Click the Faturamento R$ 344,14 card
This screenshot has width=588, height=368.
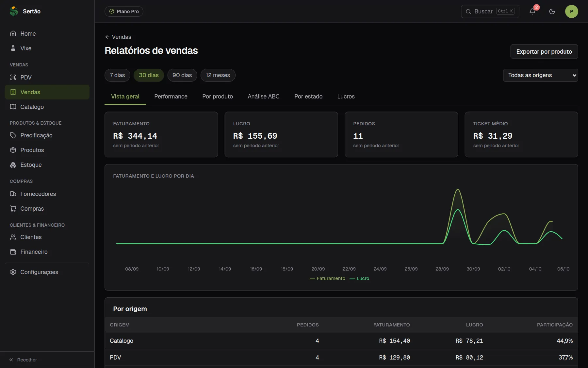[161, 134]
